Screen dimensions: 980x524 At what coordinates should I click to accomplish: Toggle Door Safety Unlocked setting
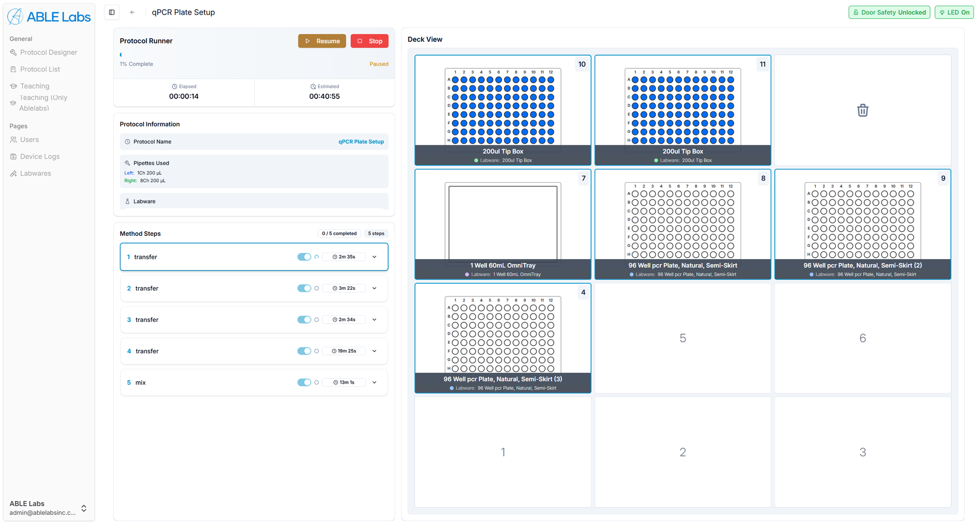tap(889, 12)
